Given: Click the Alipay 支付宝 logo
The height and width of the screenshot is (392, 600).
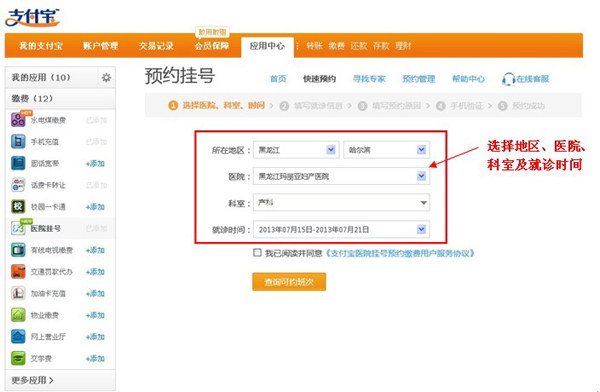Looking at the screenshot, I should coord(33,18).
